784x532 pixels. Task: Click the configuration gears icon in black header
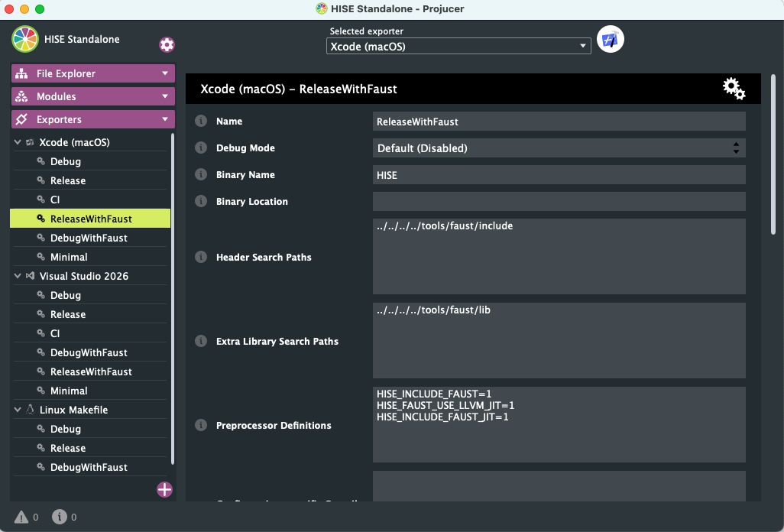tap(734, 89)
